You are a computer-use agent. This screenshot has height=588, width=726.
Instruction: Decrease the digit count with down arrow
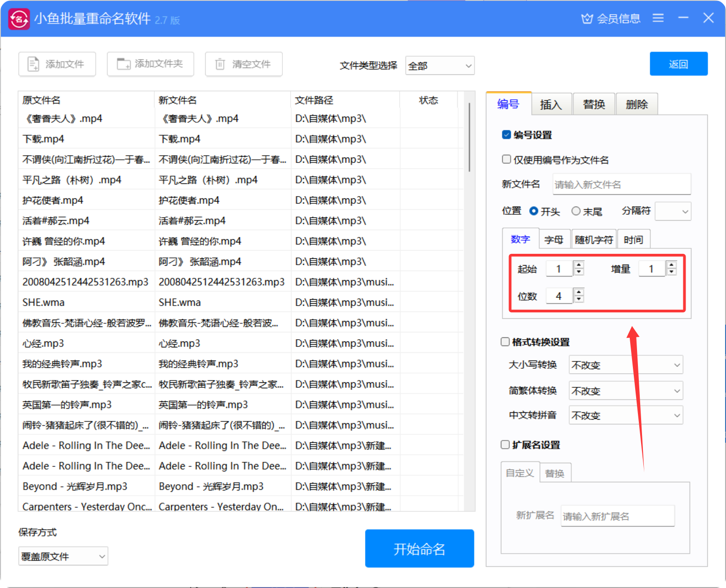tap(578, 299)
